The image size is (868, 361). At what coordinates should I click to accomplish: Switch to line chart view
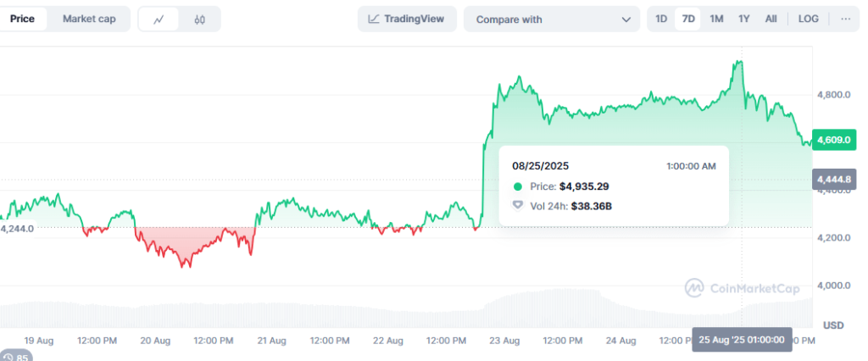pyautogui.click(x=159, y=19)
